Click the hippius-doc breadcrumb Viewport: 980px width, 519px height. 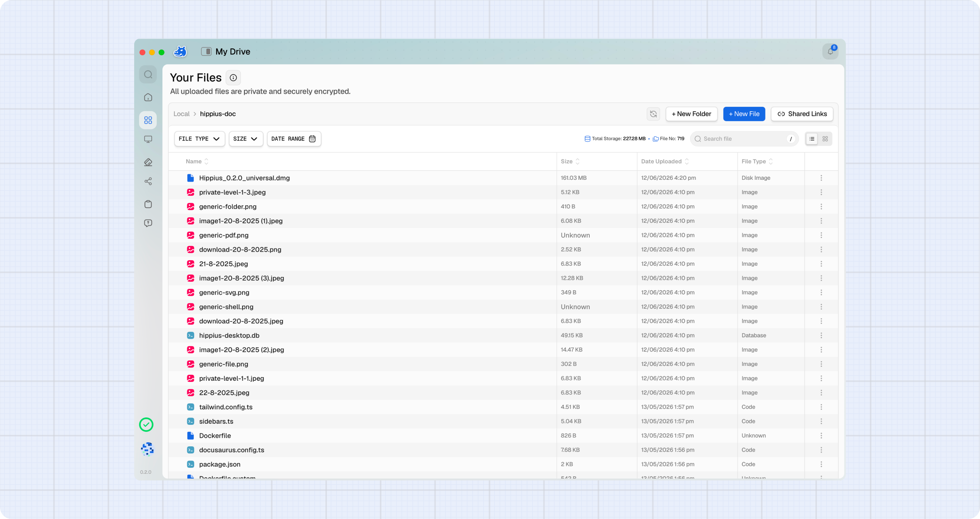coord(218,114)
